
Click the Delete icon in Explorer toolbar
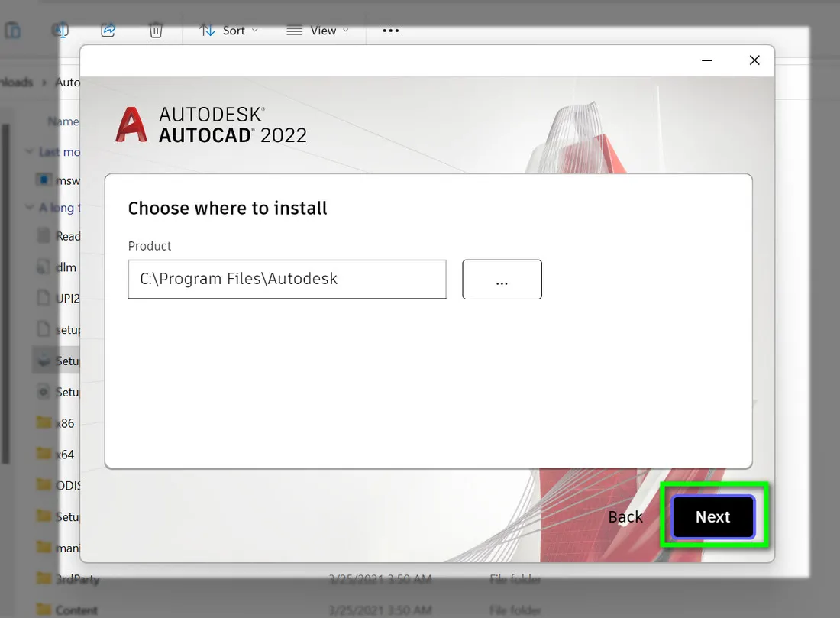(156, 30)
